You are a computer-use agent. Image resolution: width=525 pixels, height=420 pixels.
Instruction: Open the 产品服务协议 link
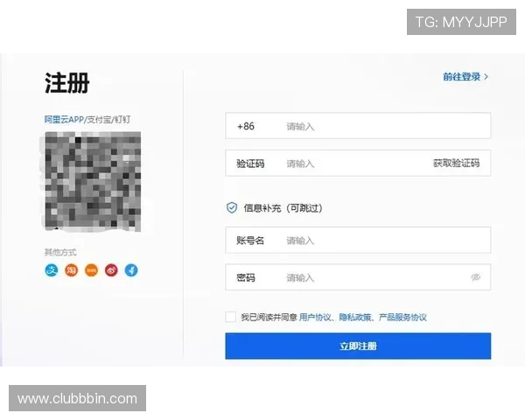click(x=402, y=317)
